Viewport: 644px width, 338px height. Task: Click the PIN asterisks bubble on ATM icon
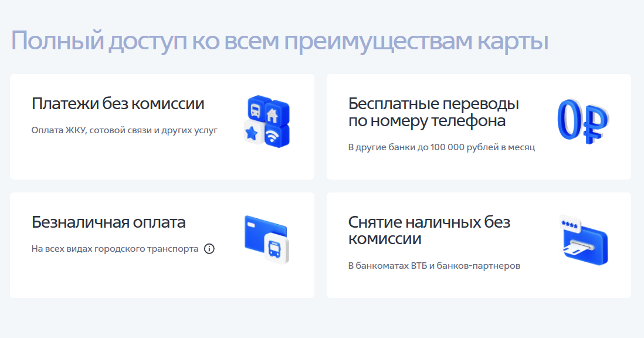click(569, 224)
